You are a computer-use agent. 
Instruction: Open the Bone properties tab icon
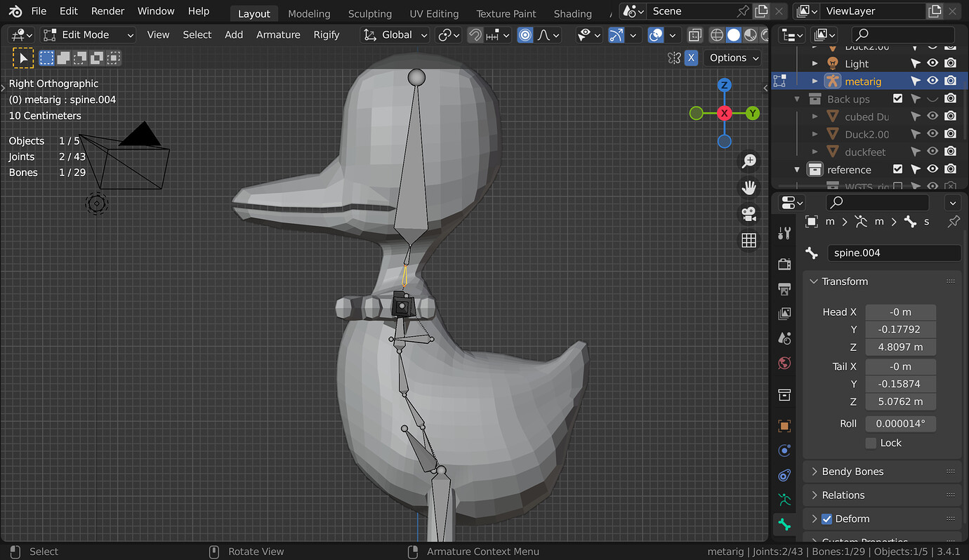click(x=784, y=524)
